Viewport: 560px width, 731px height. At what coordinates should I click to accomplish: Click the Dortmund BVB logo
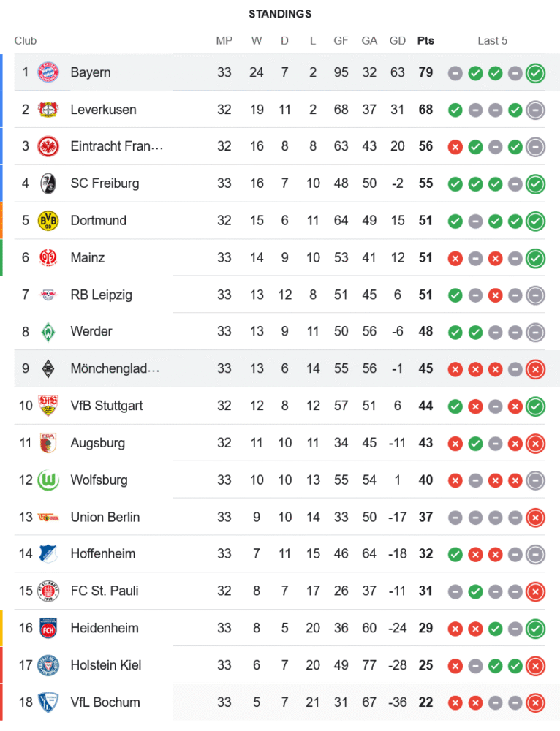tap(48, 220)
